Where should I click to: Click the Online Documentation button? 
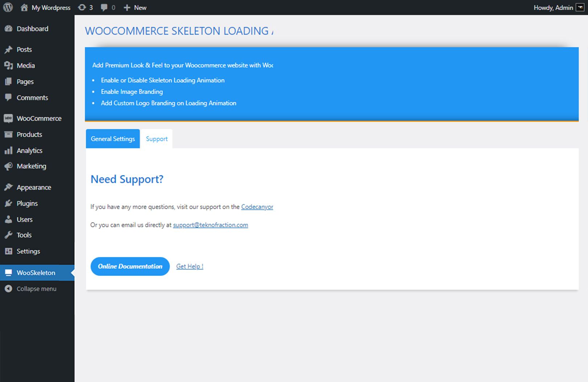pos(130,266)
